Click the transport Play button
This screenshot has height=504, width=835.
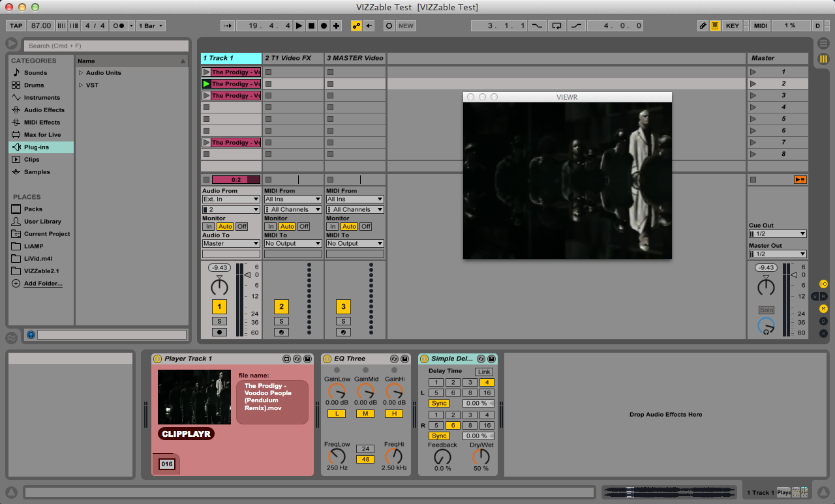[x=299, y=26]
